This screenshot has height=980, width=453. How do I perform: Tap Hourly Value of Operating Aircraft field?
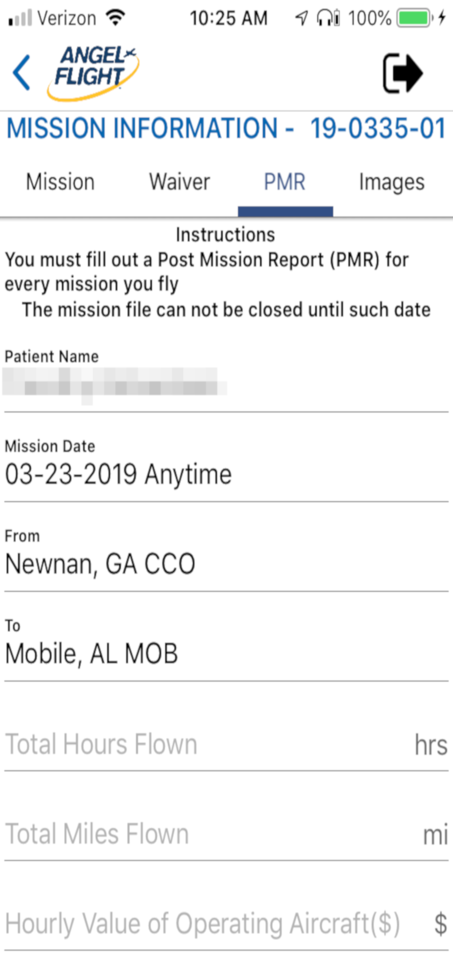pos(226,924)
